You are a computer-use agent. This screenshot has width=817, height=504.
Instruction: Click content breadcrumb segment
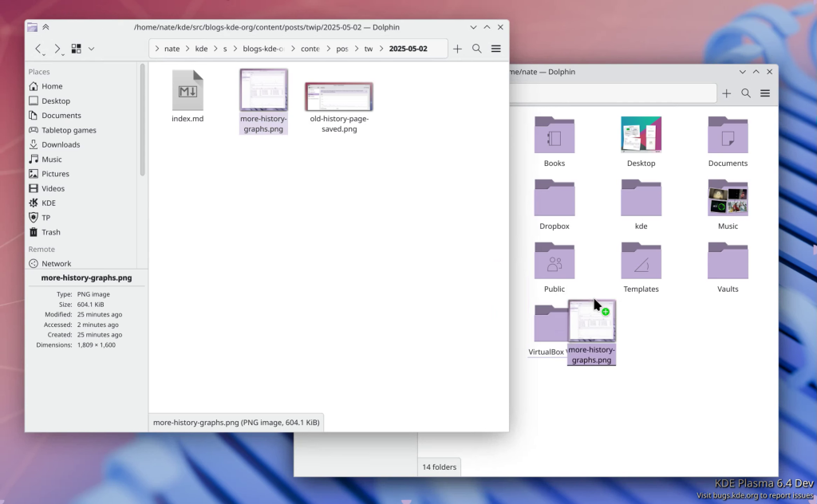310,49
